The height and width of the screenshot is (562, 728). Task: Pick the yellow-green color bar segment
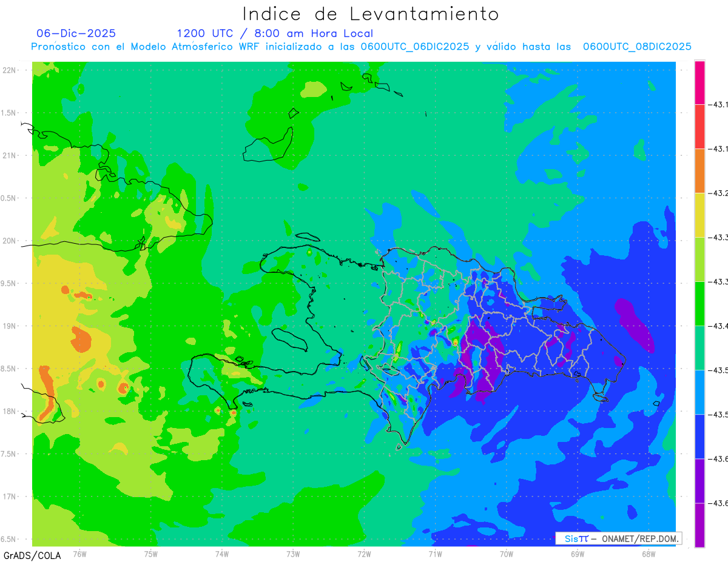point(699,259)
